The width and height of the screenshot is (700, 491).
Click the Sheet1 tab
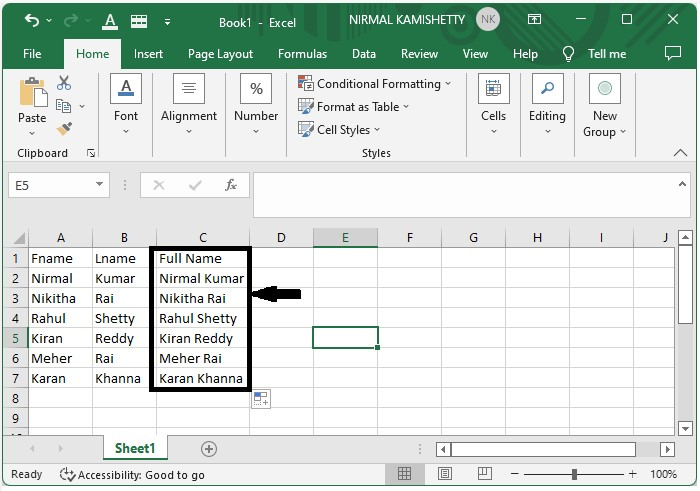click(x=135, y=449)
